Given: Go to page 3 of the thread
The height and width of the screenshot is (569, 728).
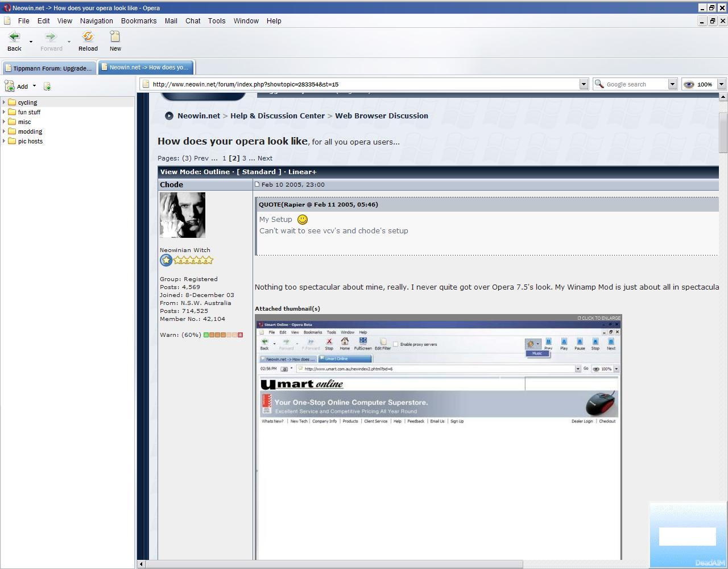Looking at the screenshot, I should 244,158.
